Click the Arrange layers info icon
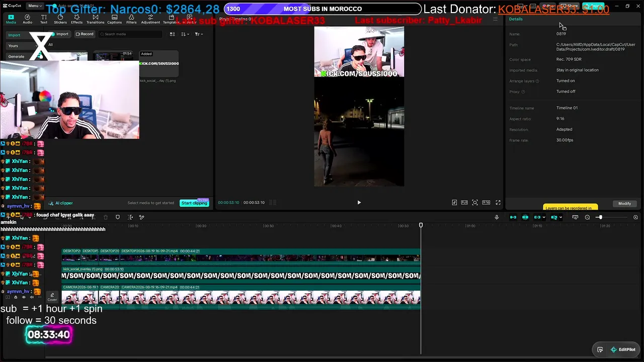Image resolution: width=644 pixels, height=362 pixels. pyautogui.click(x=537, y=81)
